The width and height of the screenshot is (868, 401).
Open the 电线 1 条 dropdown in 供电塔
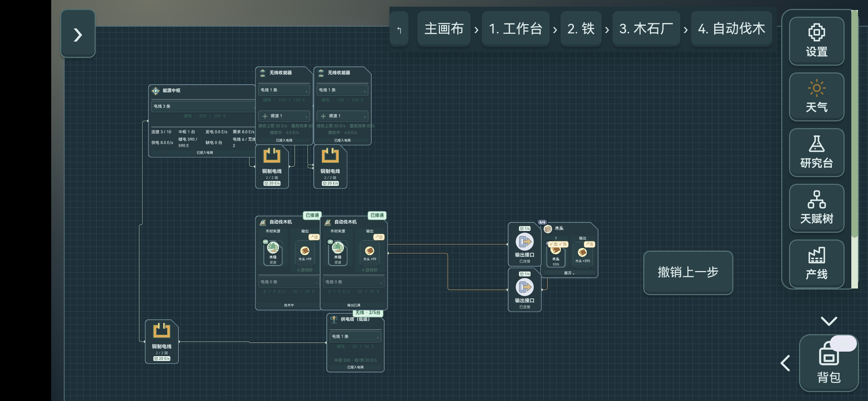[x=355, y=337]
